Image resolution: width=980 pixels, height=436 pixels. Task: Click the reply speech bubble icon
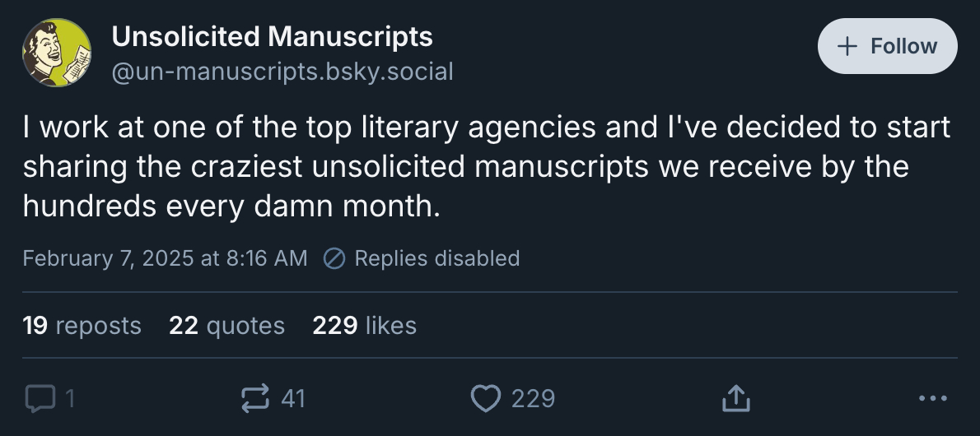tap(38, 399)
